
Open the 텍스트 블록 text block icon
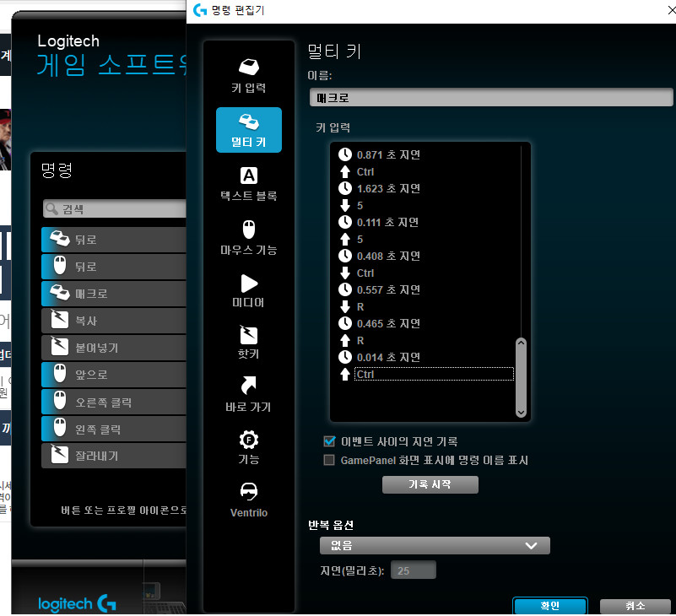click(248, 176)
